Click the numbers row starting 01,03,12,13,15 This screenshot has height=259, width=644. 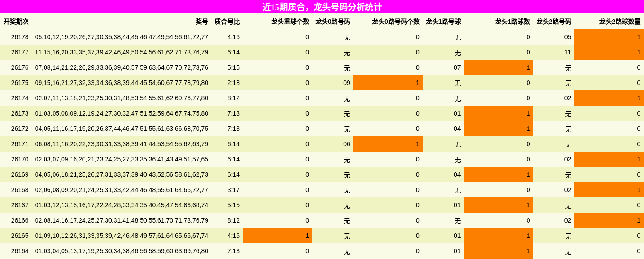coord(121,205)
